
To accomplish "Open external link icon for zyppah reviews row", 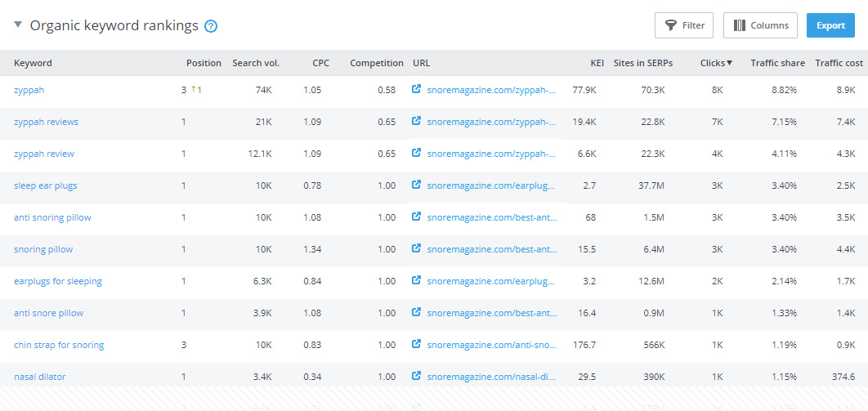I will click(x=417, y=121).
